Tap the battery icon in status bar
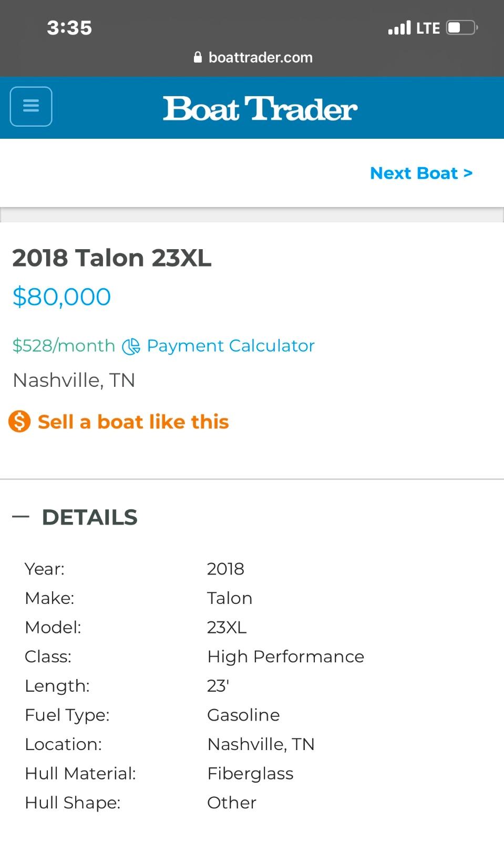504x841 pixels. (461, 27)
